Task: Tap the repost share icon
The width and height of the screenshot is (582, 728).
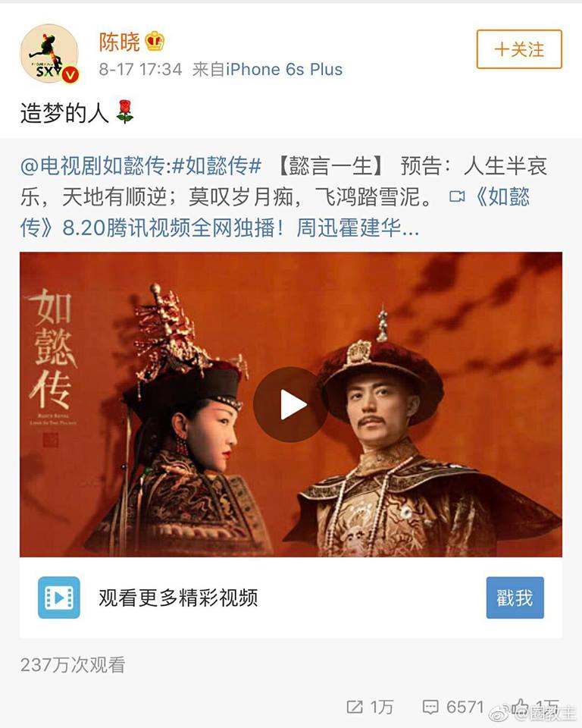Action: coord(355,707)
